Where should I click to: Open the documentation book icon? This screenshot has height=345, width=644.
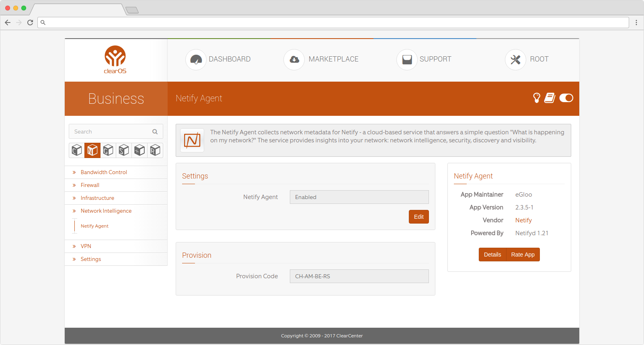click(x=550, y=98)
